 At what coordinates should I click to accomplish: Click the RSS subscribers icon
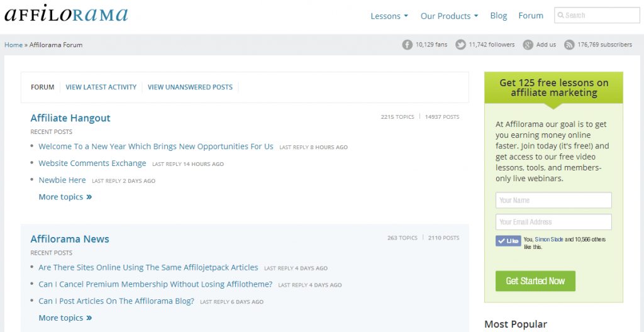click(569, 45)
